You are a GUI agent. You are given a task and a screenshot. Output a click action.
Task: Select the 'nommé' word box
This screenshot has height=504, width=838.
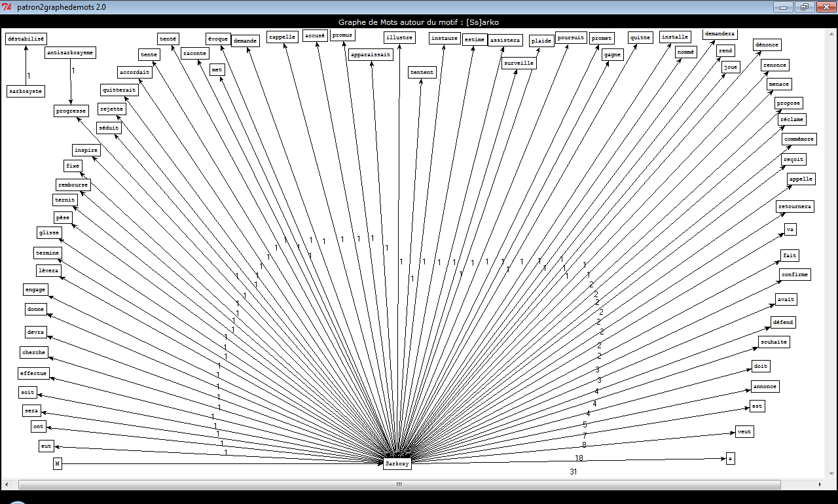[x=686, y=52]
